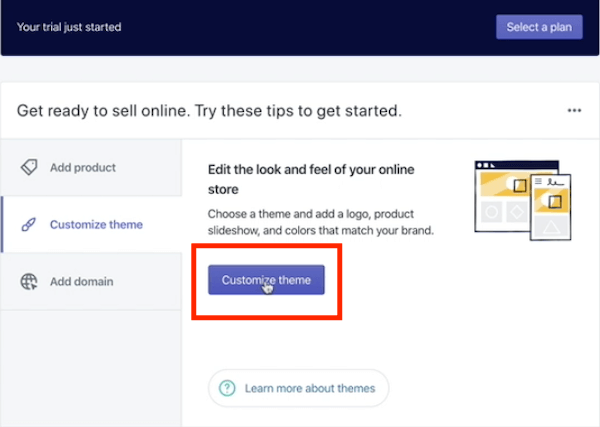Switch to the Add product tab
The width and height of the screenshot is (600, 427).
tap(83, 168)
